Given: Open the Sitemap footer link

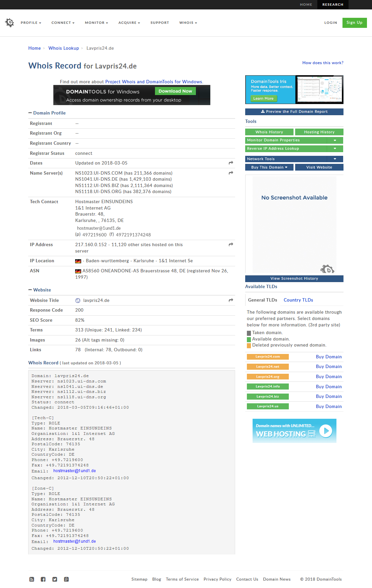Looking at the screenshot, I should click(x=139, y=579).
